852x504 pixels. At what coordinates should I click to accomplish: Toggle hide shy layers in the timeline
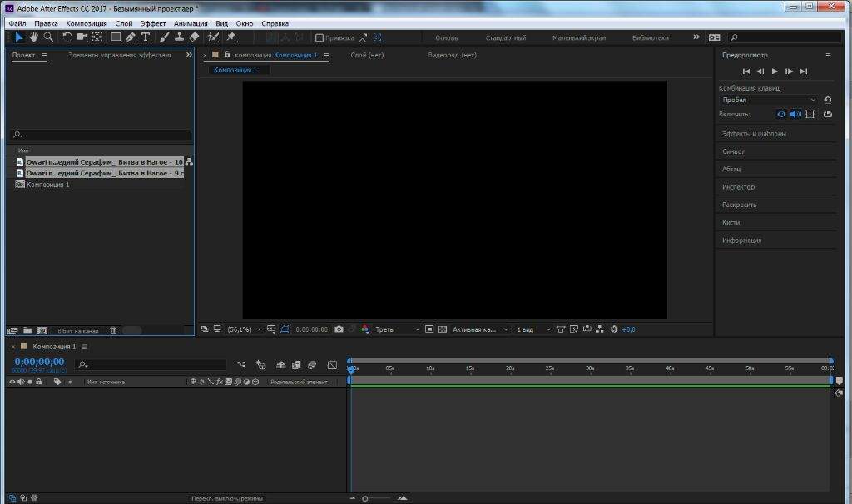coord(281,365)
